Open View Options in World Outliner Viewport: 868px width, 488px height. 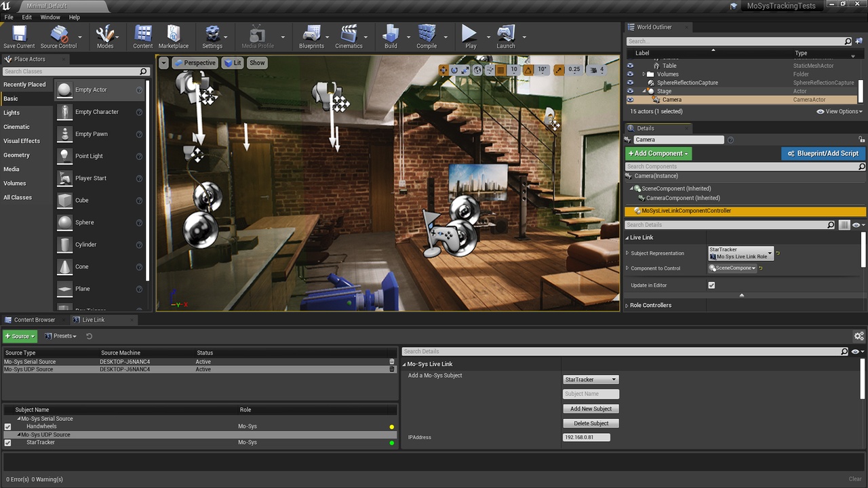tap(840, 111)
